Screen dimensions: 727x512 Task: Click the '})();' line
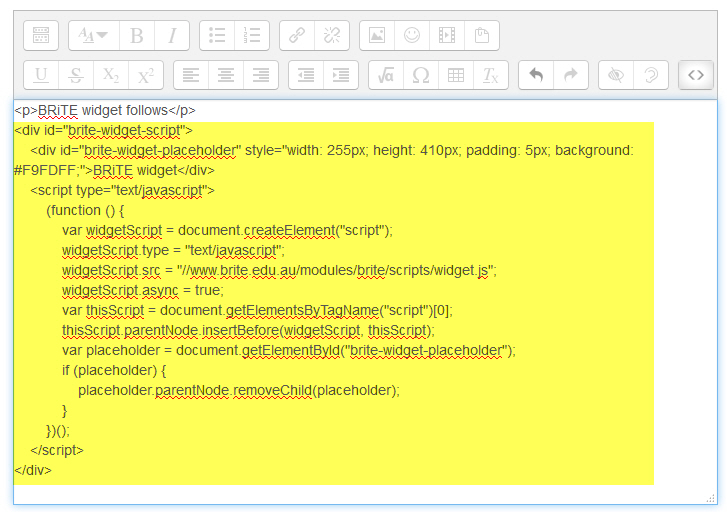point(58,430)
